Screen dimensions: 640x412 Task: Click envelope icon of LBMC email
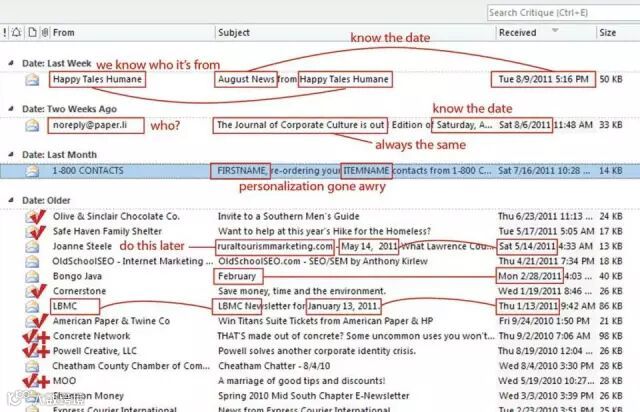pos(32,306)
